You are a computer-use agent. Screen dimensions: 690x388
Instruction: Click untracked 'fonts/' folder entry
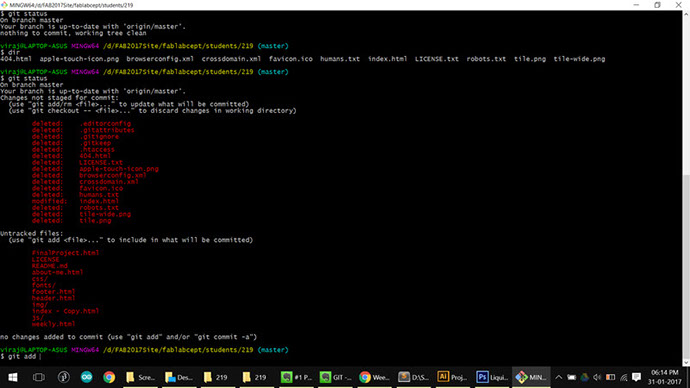pos(44,285)
